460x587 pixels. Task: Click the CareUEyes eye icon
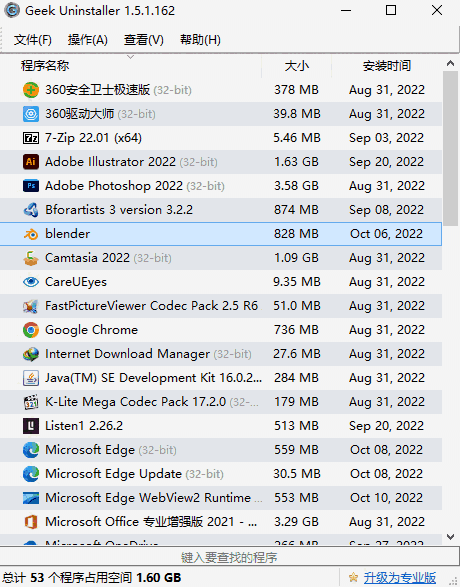point(31,282)
